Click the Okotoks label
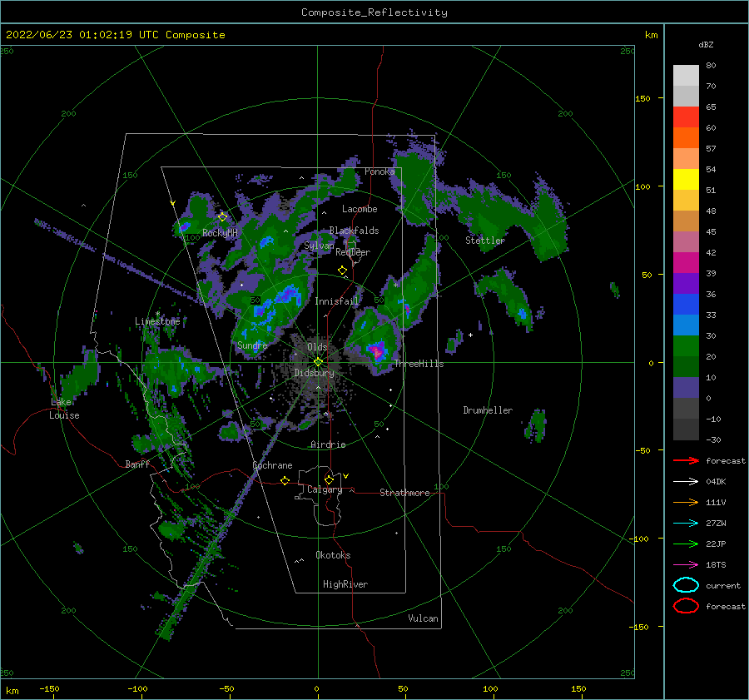This screenshot has height=700, width=749. 333,555
